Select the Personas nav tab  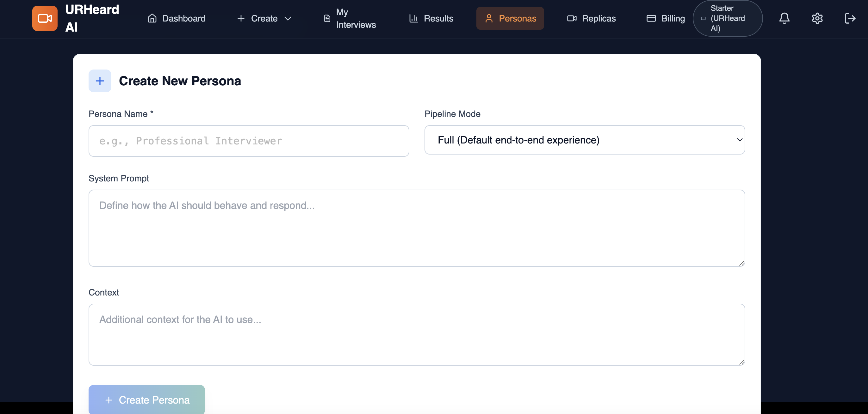(x=510, y=18)
